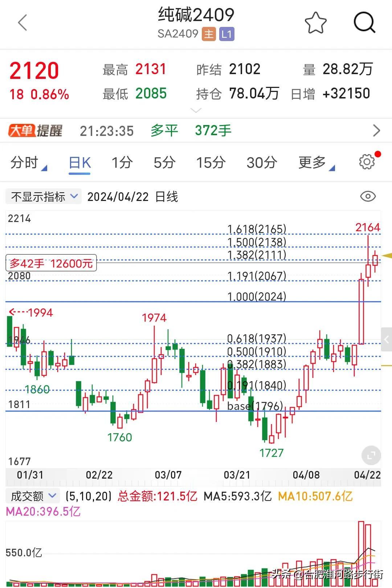Tap the 1.500(2138) Fibonacci level label
The width and height of the screenshot is (392, 588).
point(257,242)
